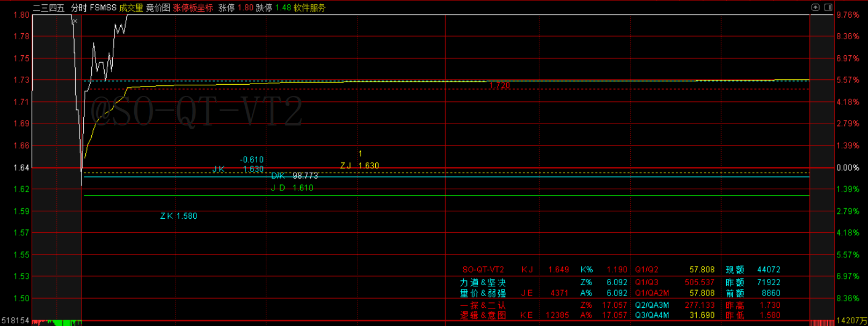The width and height of the screenshot is (868, 326).
Task: Click the ZJ 1.630 marker label
Action: pos(360,166)
